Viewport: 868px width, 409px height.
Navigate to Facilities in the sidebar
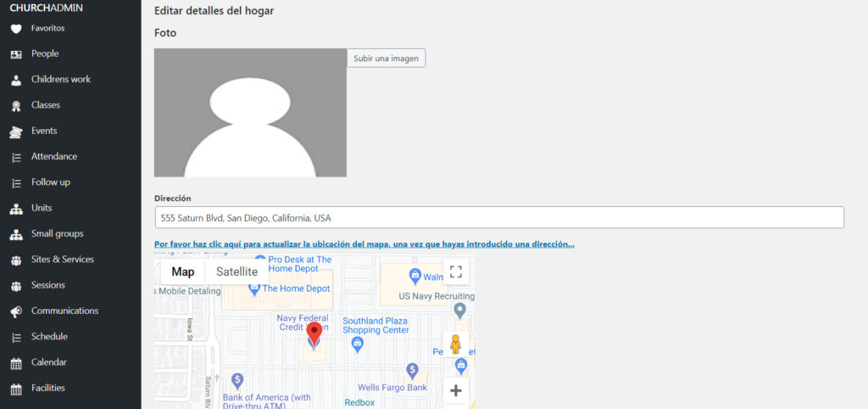47,389
